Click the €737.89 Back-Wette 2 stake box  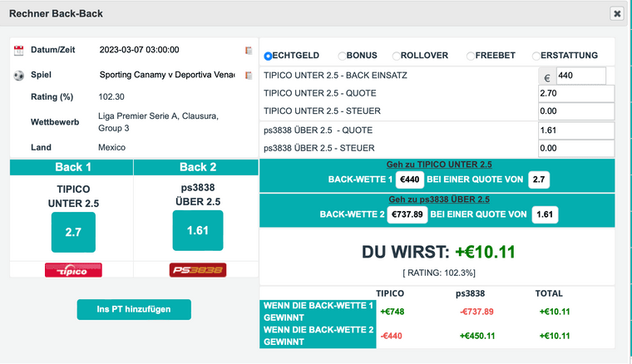(407, 214)
